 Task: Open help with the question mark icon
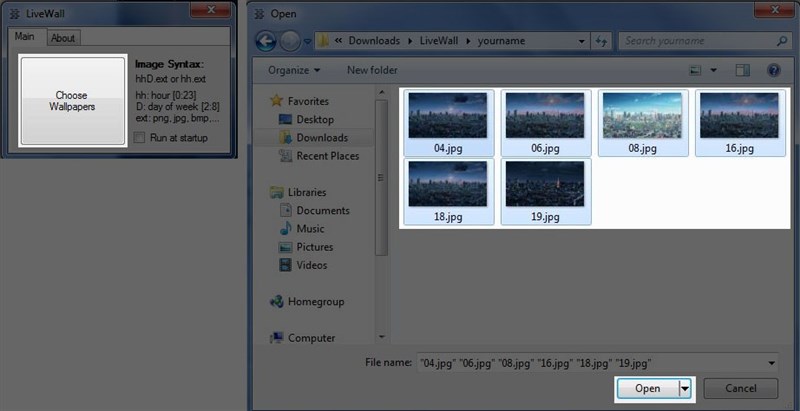point(773,70)
